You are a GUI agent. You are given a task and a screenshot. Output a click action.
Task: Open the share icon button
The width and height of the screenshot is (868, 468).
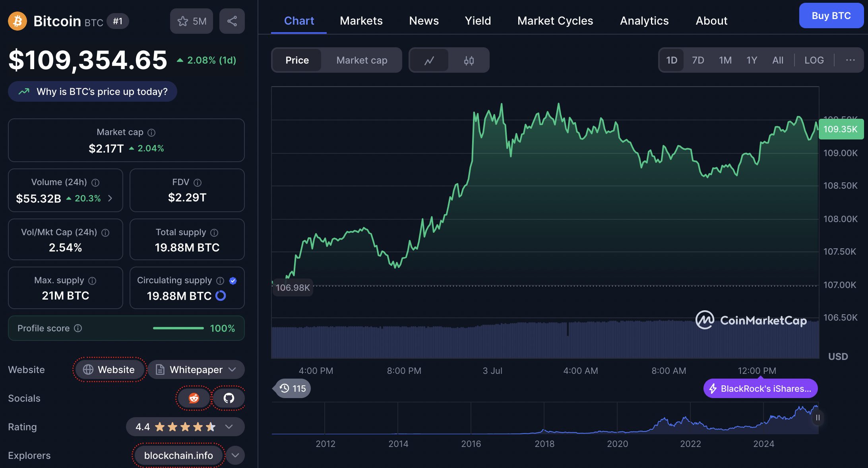(x=232, y=21)
